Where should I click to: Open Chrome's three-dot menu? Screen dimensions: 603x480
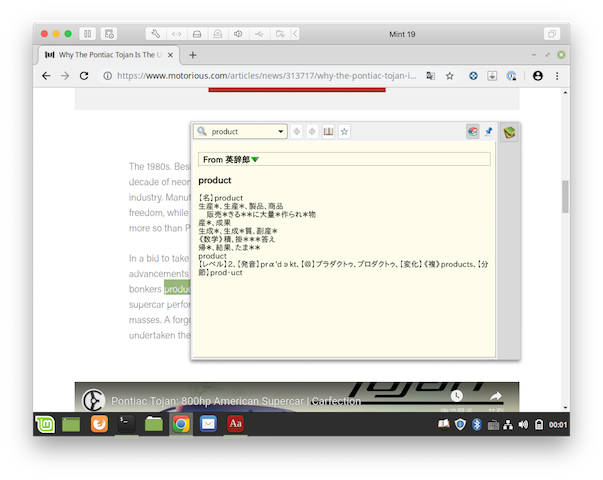[558, 76]
